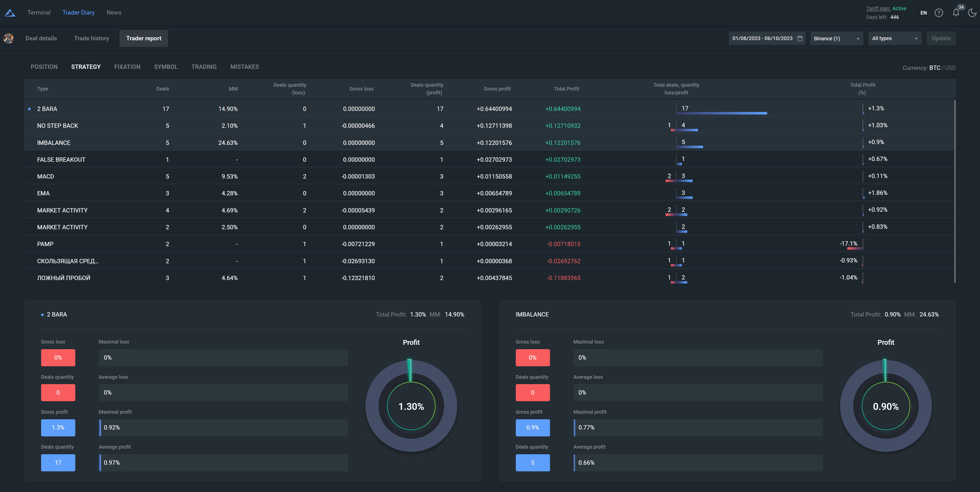Click the user avatar icon
This screenshot has height=492, width=980.
click(x=8, y=39)
